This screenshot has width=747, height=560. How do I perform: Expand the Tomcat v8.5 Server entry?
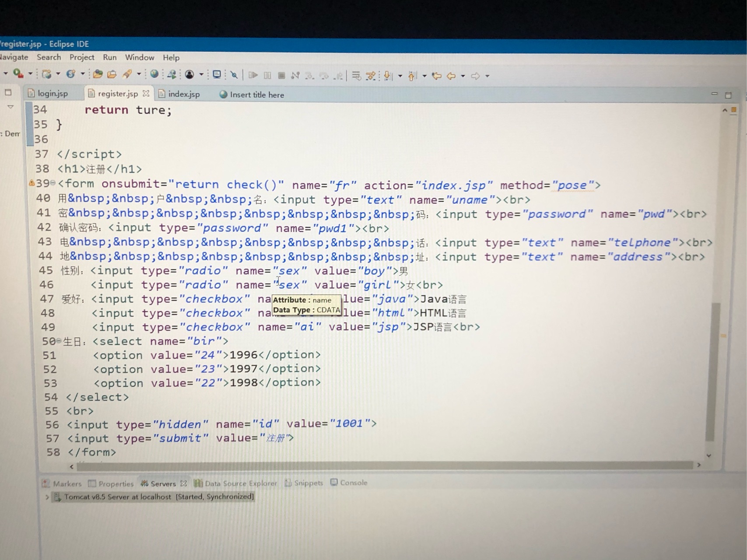point(47,497)
